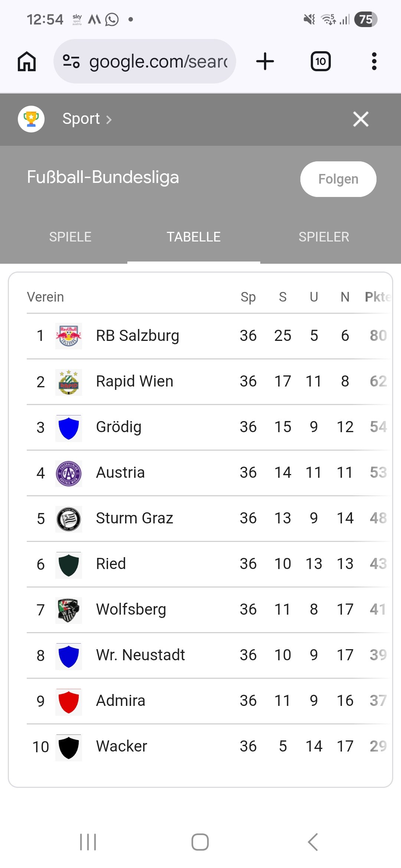Screen dimensions: 401x868
Task: Open site settings icon in address bar
Action: coord(71,61)
